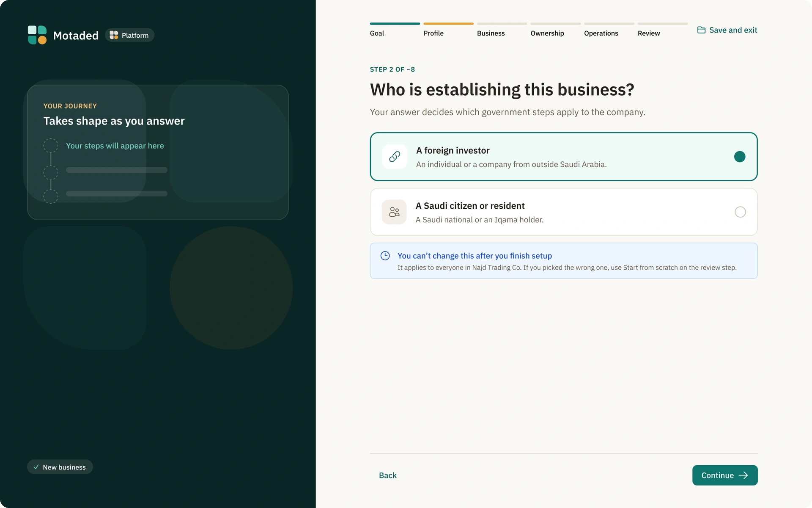812x508 pixels.
Task: Click the orange Profile progress bar segment
Action: (x=448, y=24)
